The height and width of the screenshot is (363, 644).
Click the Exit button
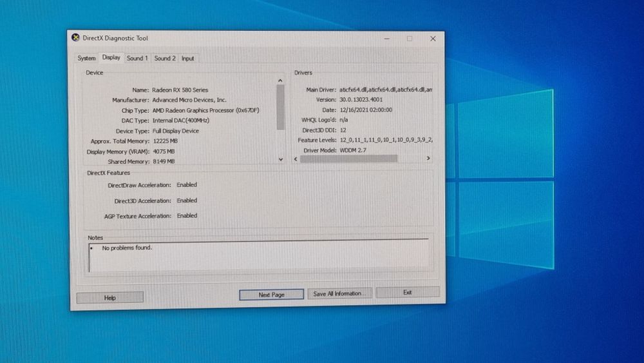click(x=408, y=292)
